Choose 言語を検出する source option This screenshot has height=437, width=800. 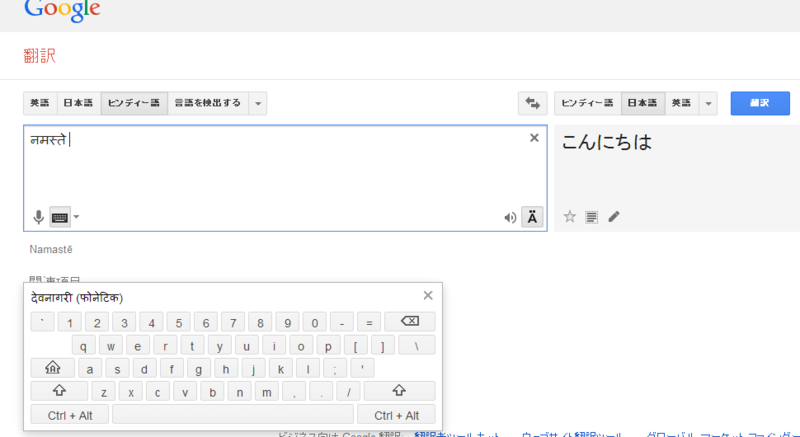(x=208, y=103)
